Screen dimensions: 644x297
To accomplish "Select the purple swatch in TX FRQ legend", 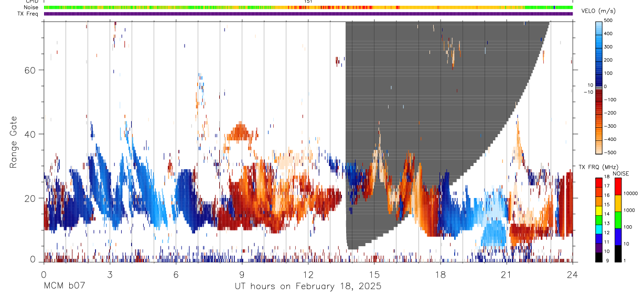I will click(598, 248).
